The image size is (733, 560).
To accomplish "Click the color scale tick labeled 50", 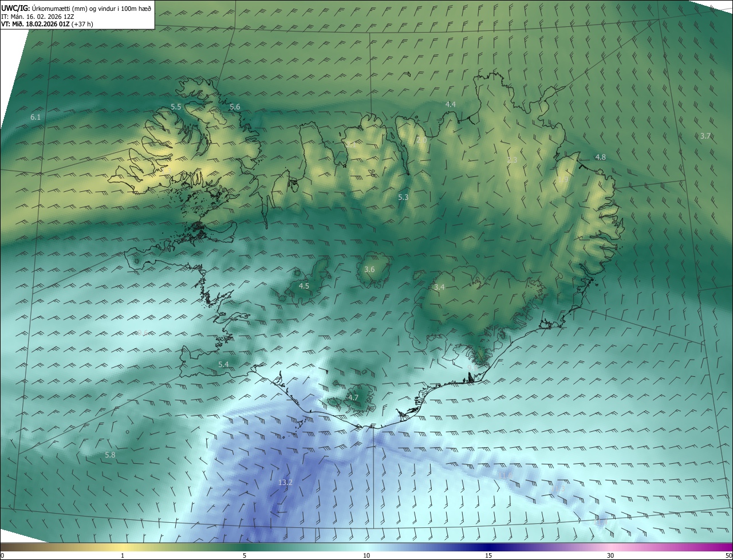I will click(x=728, y=555).
